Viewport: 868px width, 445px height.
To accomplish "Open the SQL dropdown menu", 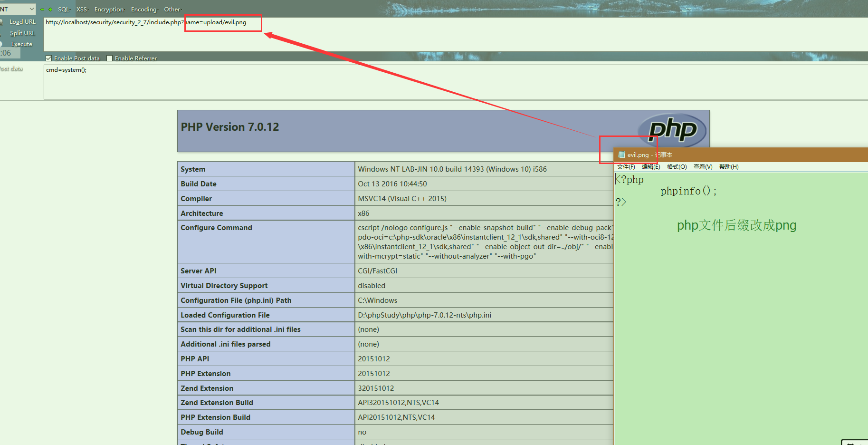I will coord(64,10).
